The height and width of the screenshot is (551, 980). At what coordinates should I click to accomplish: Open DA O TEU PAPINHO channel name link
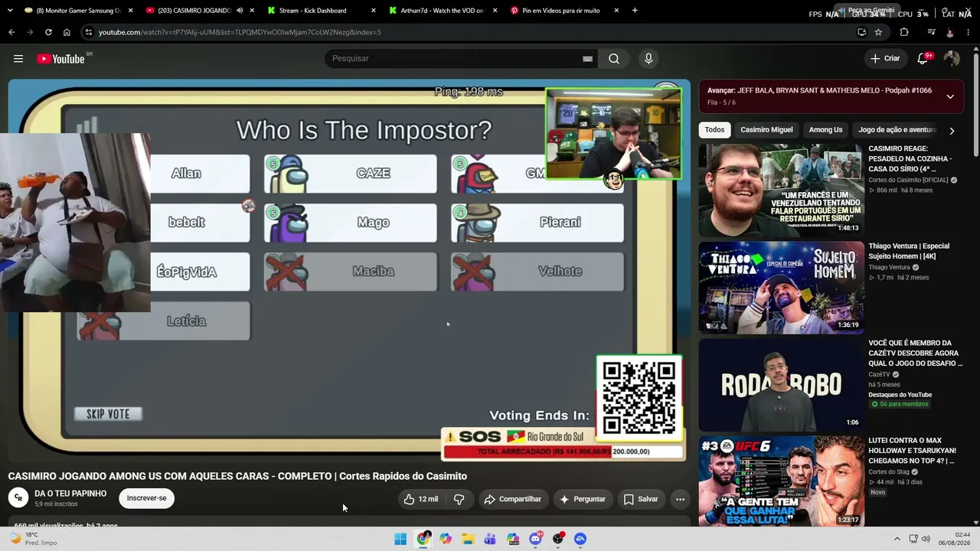click(x=70, y=494)
